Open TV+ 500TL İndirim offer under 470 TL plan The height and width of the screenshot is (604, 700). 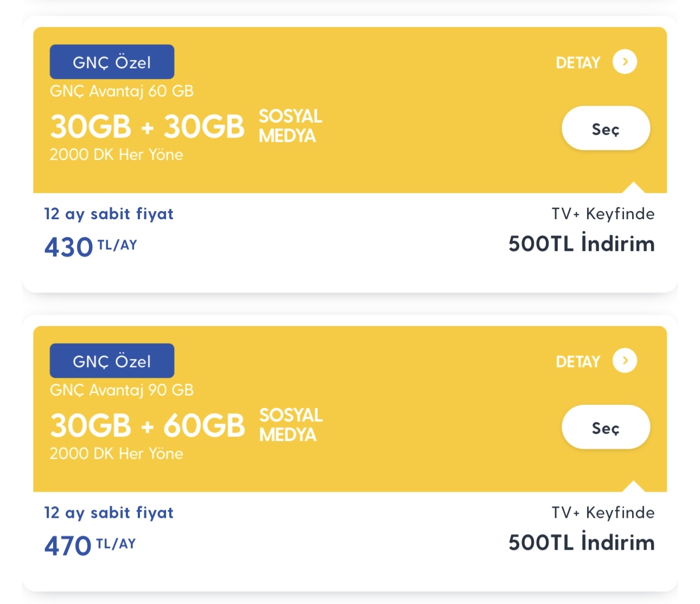click(582, 532)
